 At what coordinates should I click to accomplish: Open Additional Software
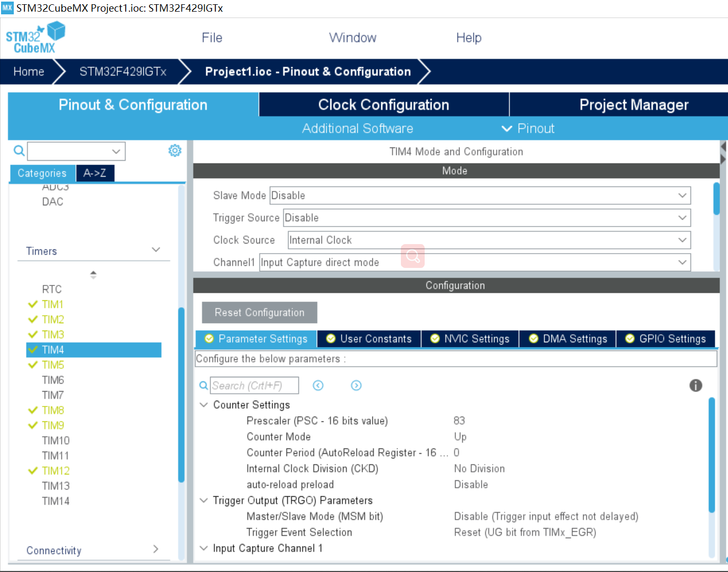[x=358, y=128]
